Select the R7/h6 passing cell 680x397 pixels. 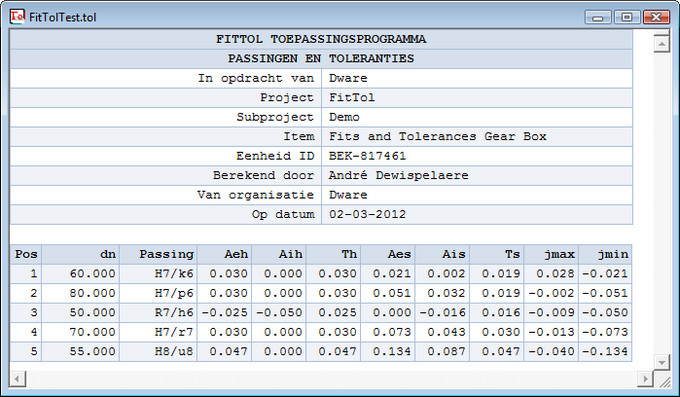[x=158, y=313]
